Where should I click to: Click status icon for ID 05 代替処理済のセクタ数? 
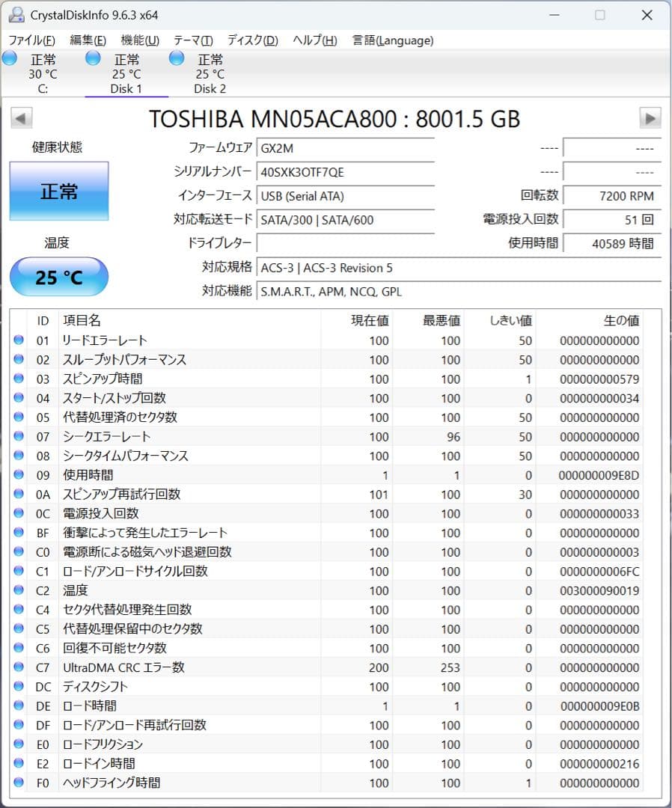point(19,417)
